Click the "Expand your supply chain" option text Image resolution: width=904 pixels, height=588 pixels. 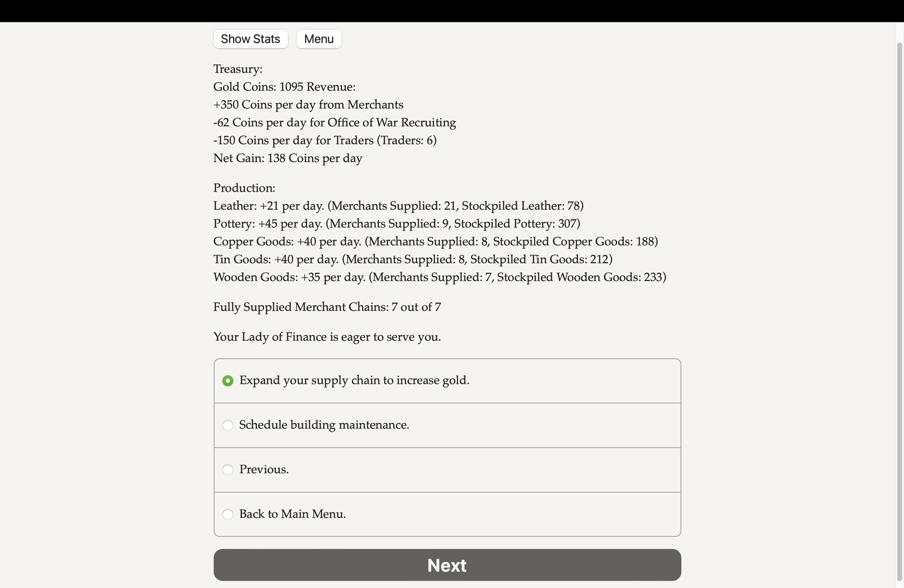click(354, 381)
